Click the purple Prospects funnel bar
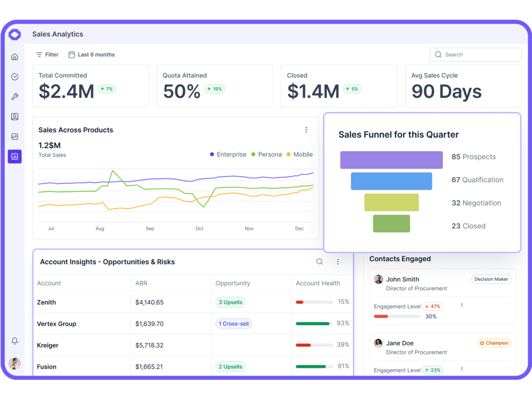 391,160
